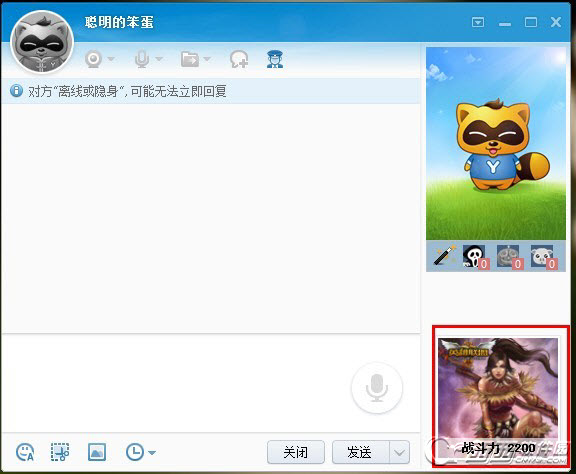
Task: Click the blue police officer icon
Action: 275,59
